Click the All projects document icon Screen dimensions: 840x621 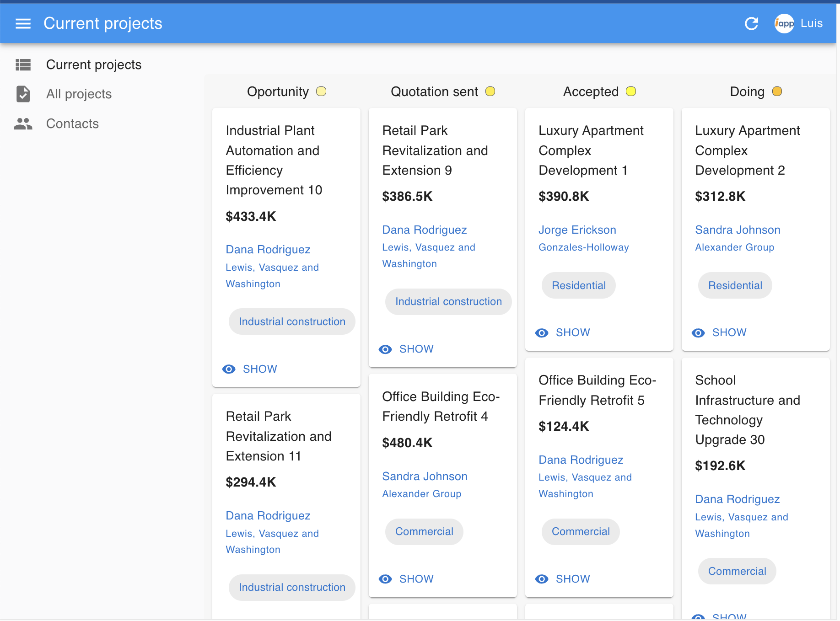click(x=23, y=94)
